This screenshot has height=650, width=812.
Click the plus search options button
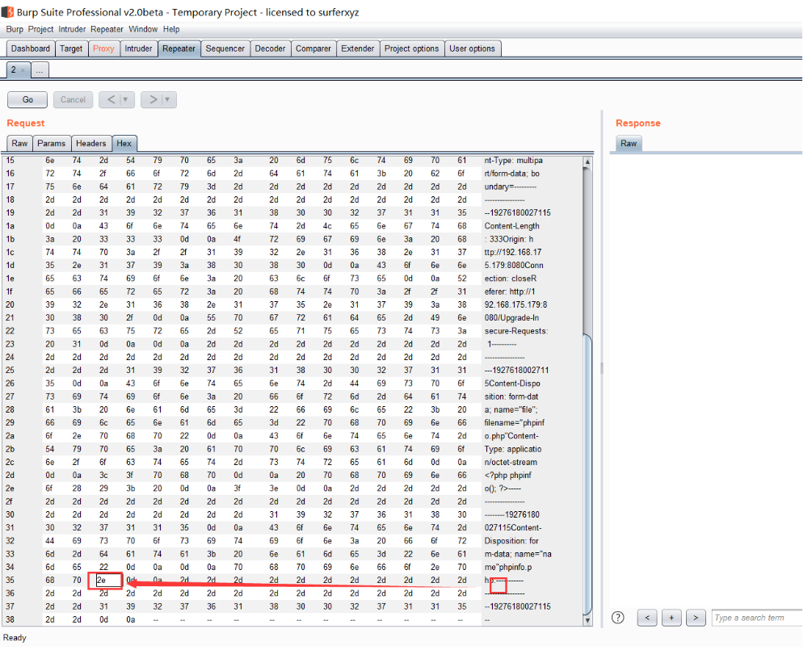click(671, 618)
